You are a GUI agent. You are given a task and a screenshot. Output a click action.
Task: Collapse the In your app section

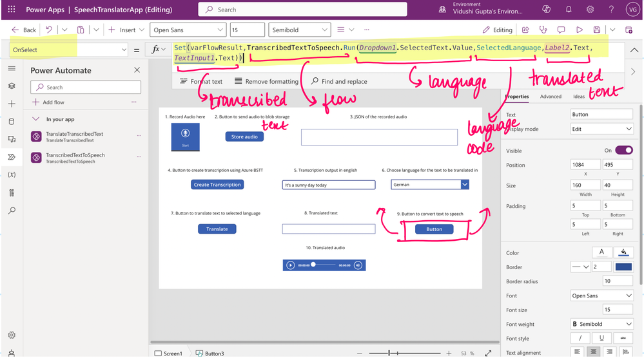point(35,119)
